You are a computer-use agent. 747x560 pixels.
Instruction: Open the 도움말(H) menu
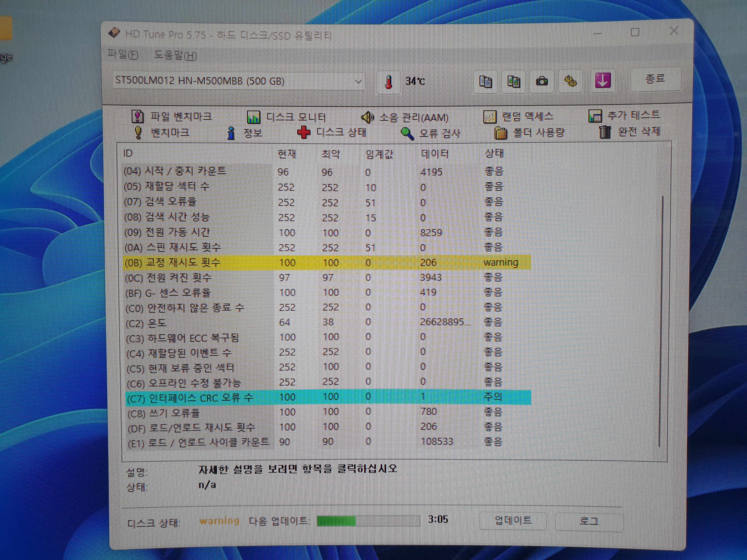pos(175,55)
